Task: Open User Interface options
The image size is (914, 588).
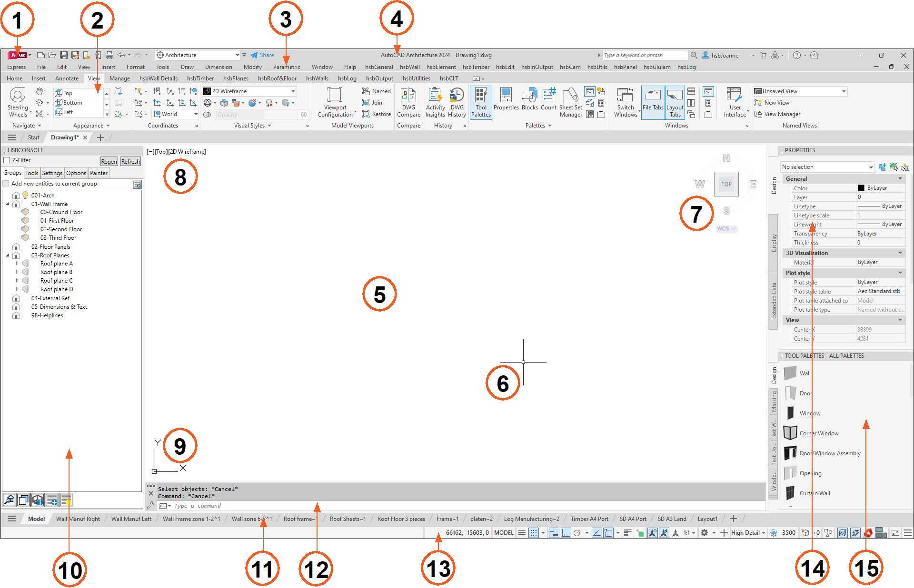Action: click(x=735, y=102)
